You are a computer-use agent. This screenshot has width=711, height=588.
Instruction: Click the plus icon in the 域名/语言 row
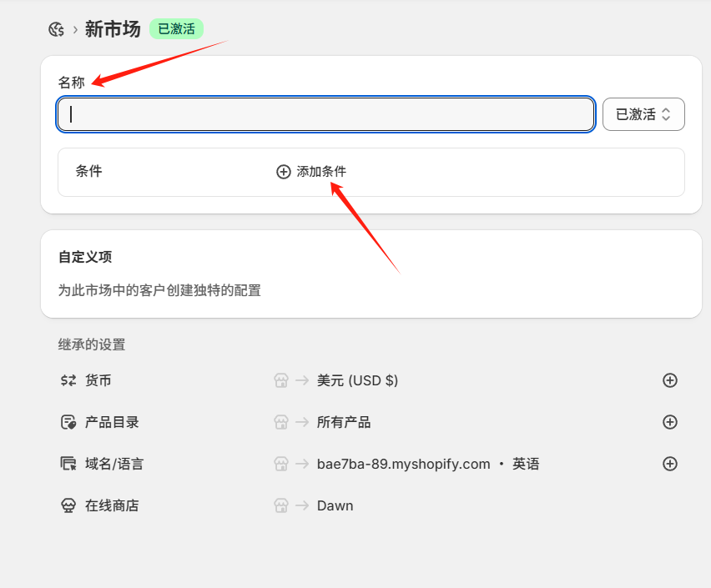click(670, 464)
